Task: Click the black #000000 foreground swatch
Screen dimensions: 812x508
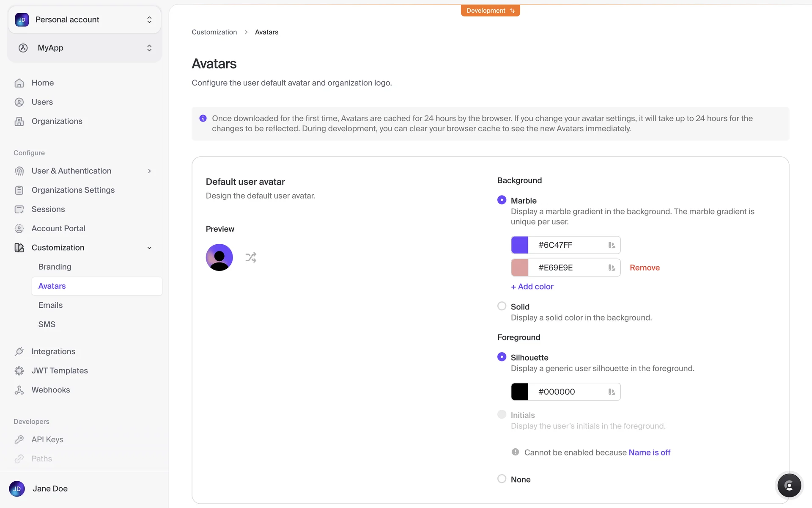Action: coord(520,392)
